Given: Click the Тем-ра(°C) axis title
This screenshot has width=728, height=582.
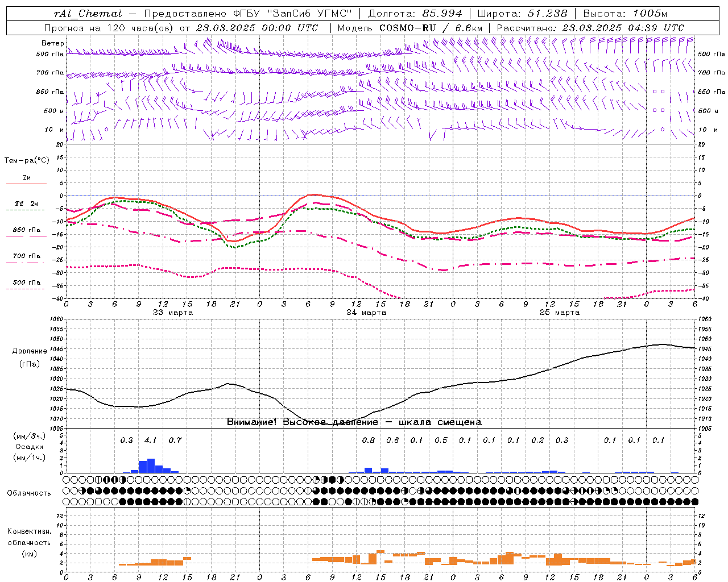Looking at the screenshot, I should click(27, 161).
